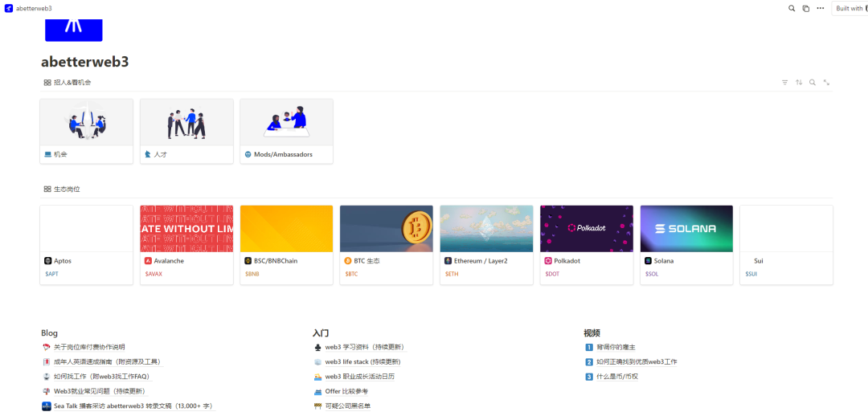Open 成年人英语速成指南 link
Image resolution: width=868 pixels, height=416 pixels.
pos(108,361)
